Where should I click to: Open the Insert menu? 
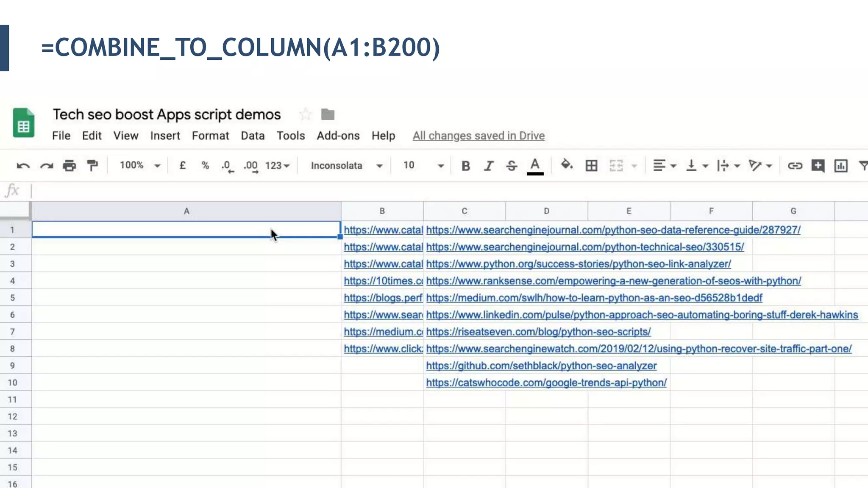165,136
